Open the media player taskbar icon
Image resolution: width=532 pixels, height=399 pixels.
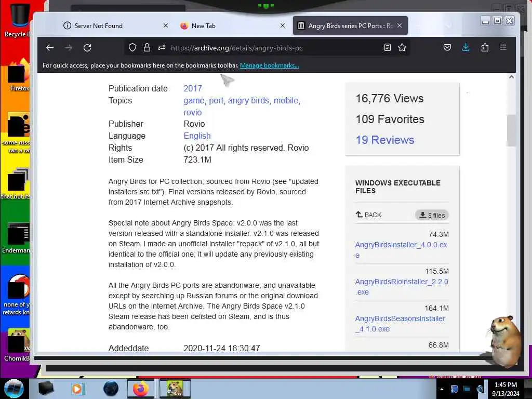point(77,389)
